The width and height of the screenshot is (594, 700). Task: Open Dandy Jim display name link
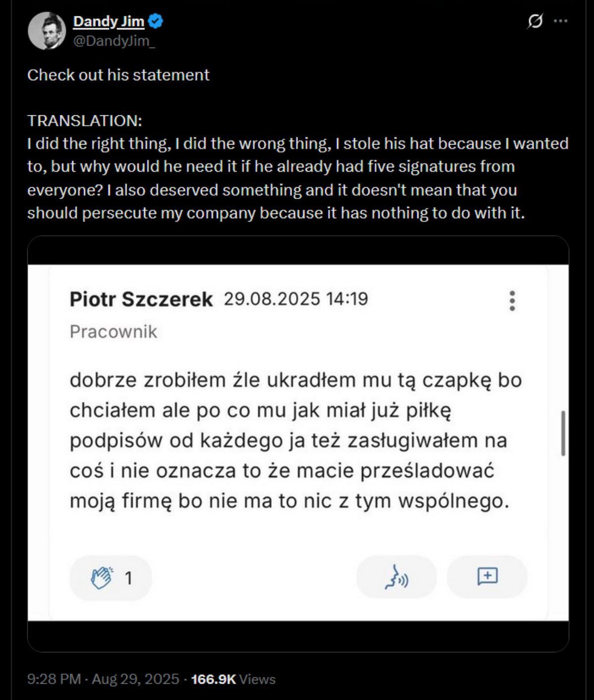pyautogui.click(x=108, y=21)
